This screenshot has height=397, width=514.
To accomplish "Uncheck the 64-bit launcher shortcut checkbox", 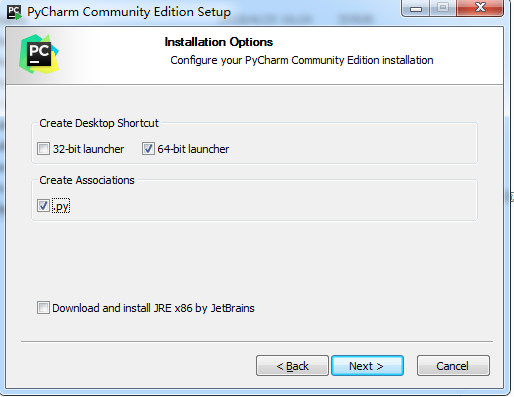I will 148,149.
